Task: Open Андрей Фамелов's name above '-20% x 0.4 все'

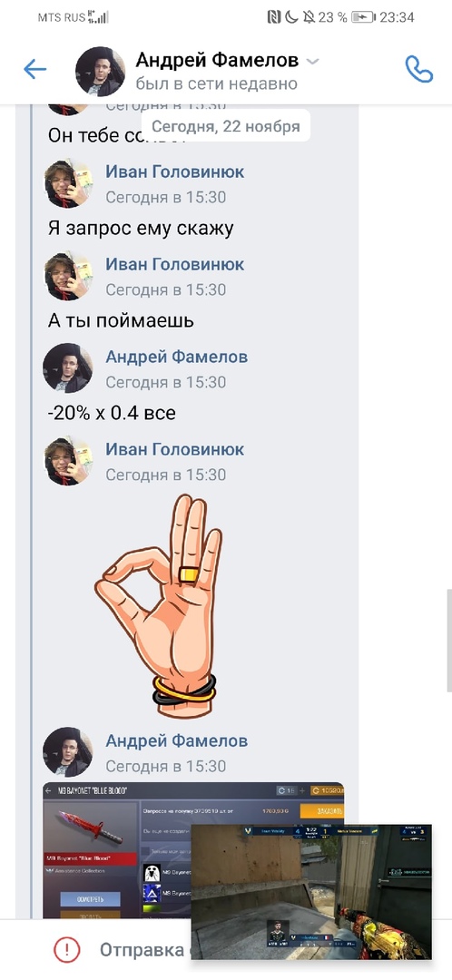Action: click(176, 357)
